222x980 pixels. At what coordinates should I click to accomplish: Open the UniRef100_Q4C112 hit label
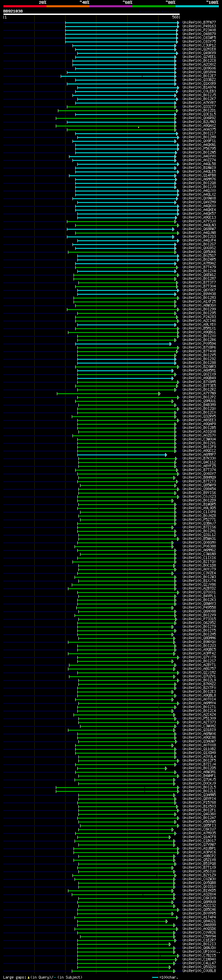click(199, 462)
